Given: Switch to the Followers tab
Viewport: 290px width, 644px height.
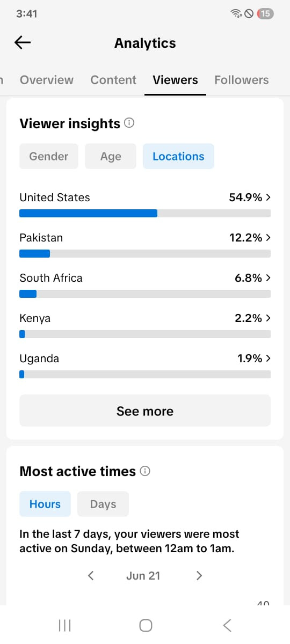Looking at the screenshot, I should pyautogui.click(x=242, y=80).
